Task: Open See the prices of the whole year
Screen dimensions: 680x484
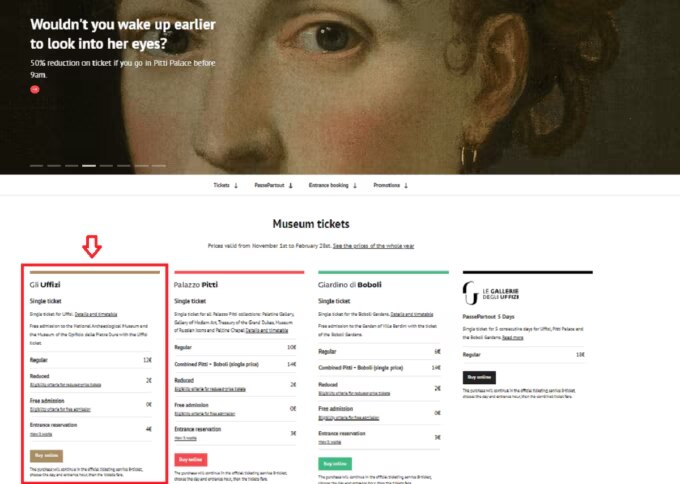Action: point(373,246)
